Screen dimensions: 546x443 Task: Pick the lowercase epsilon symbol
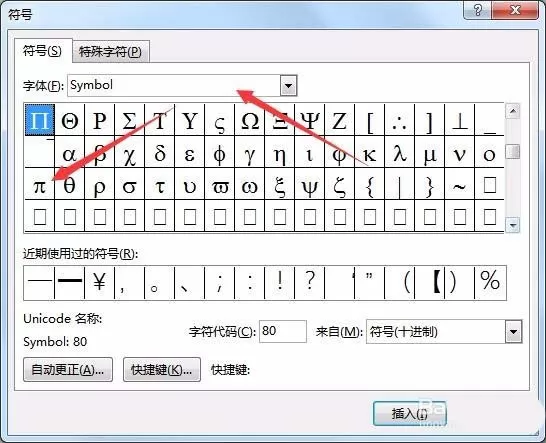[189, 152]
